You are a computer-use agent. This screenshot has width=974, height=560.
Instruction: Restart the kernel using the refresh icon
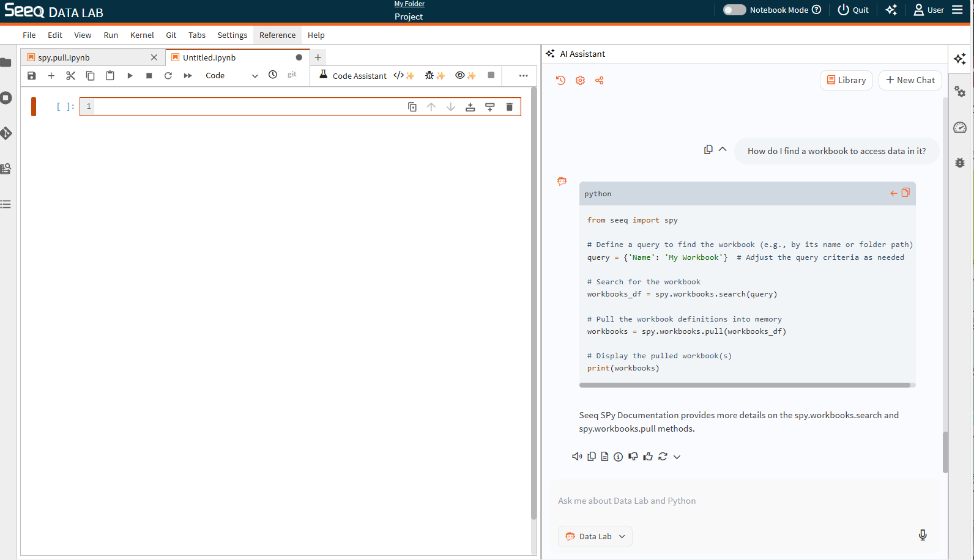[x=168, y=75]
